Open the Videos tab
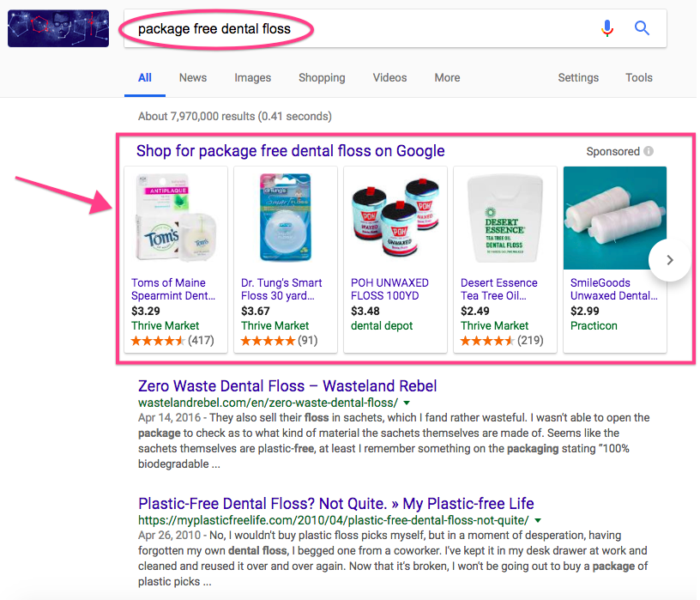700x600 pixels. [x=389, y=78]
